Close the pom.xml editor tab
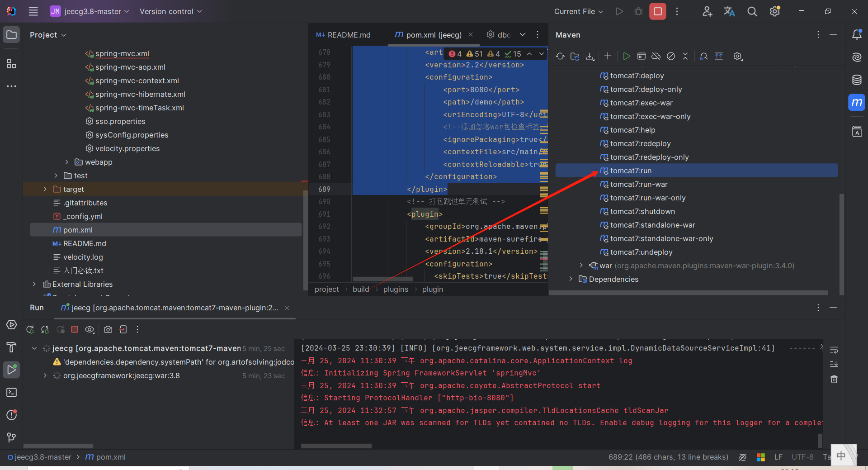Screen dimensions: 868x470 point(471,34)
